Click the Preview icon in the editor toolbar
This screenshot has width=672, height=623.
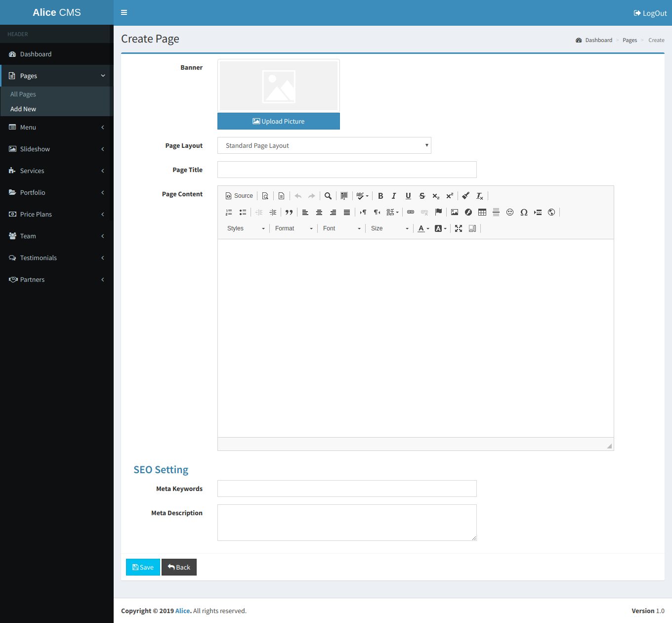[265, 196]
